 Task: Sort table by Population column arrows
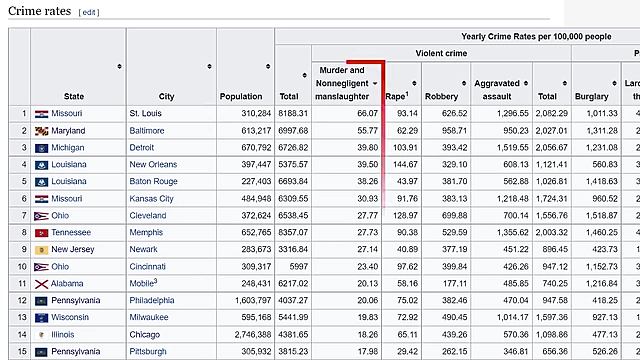click(268, 67)
